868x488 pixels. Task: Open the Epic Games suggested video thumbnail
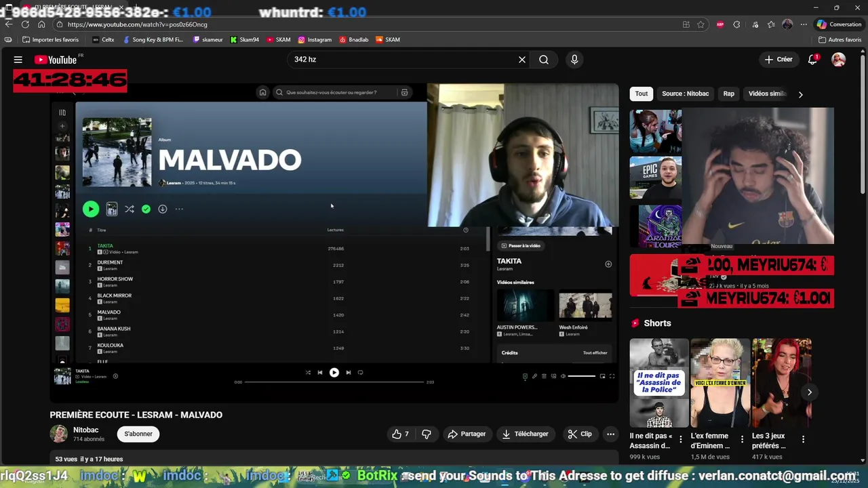655,178
